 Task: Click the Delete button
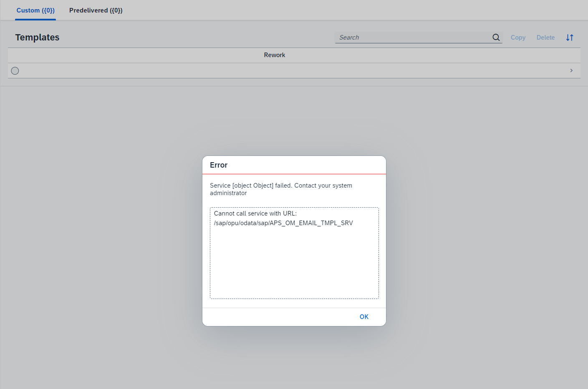545,38
